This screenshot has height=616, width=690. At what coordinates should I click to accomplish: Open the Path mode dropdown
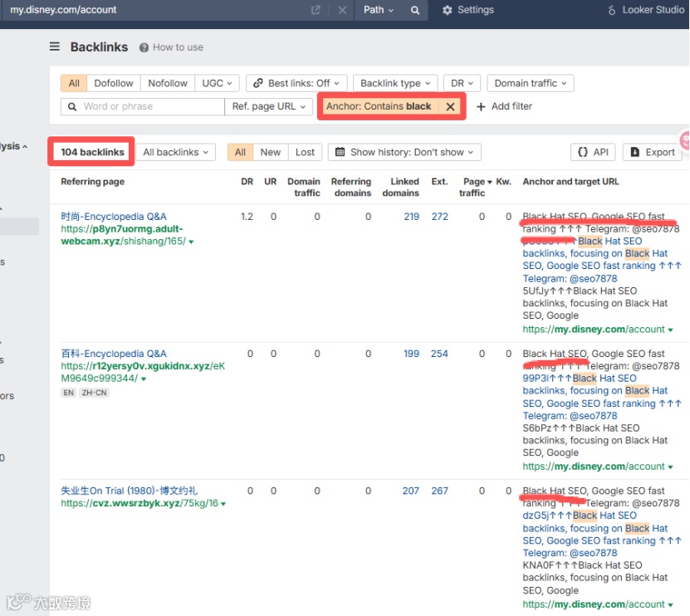(378, 10)
